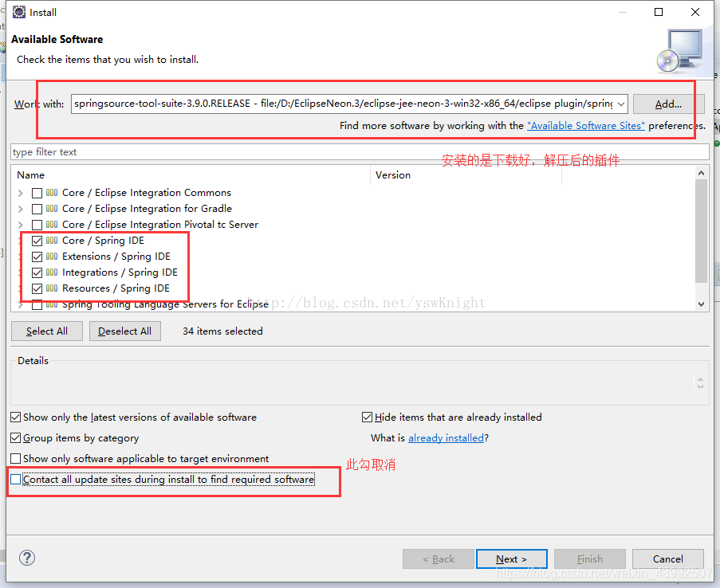
Task: Click the help question mark icon
Action: (27, 558)
